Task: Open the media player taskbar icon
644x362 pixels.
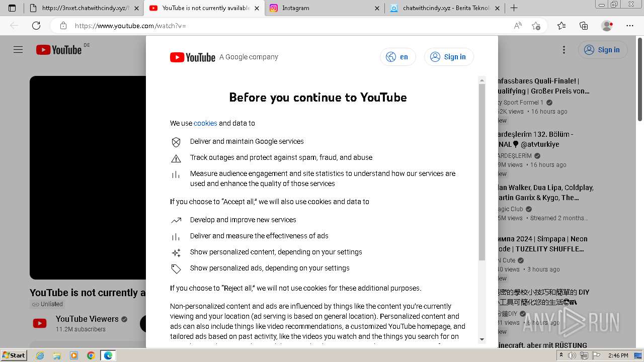Action: click(74, 355)
